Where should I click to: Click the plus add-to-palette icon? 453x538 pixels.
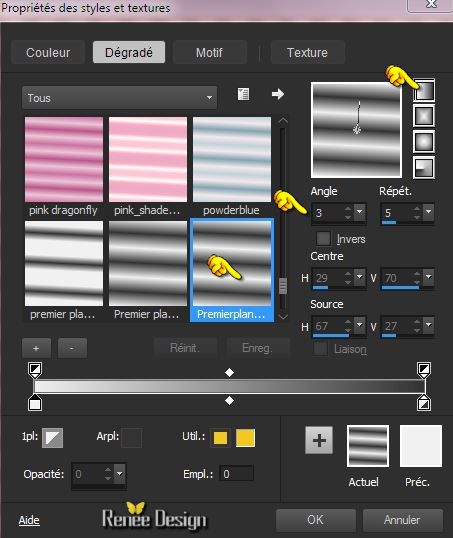pos(319,440)
